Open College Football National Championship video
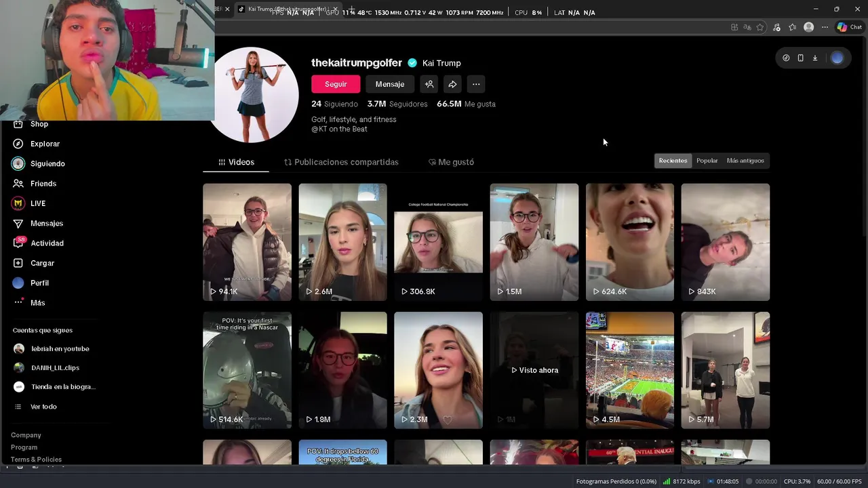The height and width of the screenshot is (488, 868). point(438,242)
